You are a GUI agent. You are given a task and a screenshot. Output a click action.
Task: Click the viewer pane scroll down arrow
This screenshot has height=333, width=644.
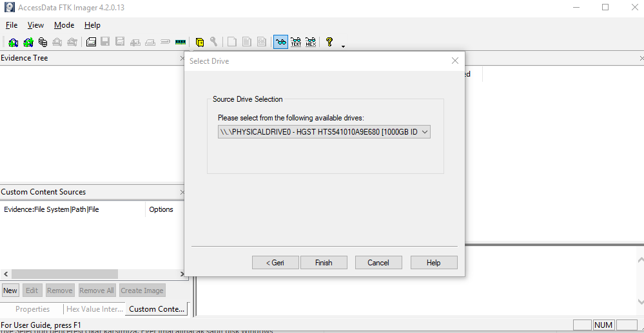(x=640, y=302)
